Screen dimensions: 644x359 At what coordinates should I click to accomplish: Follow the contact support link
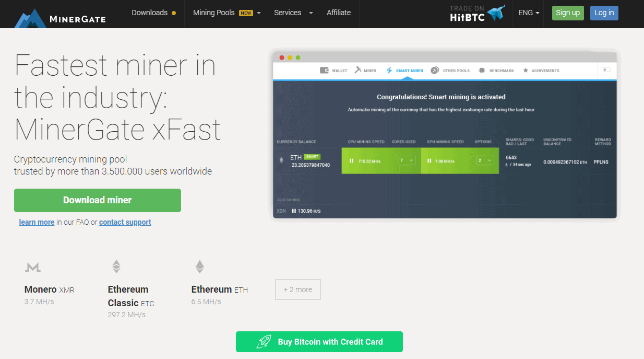pos(125,222)
